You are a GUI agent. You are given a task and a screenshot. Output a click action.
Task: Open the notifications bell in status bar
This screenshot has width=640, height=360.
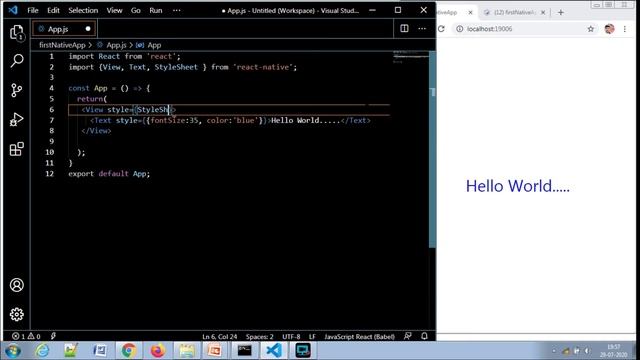424,336
